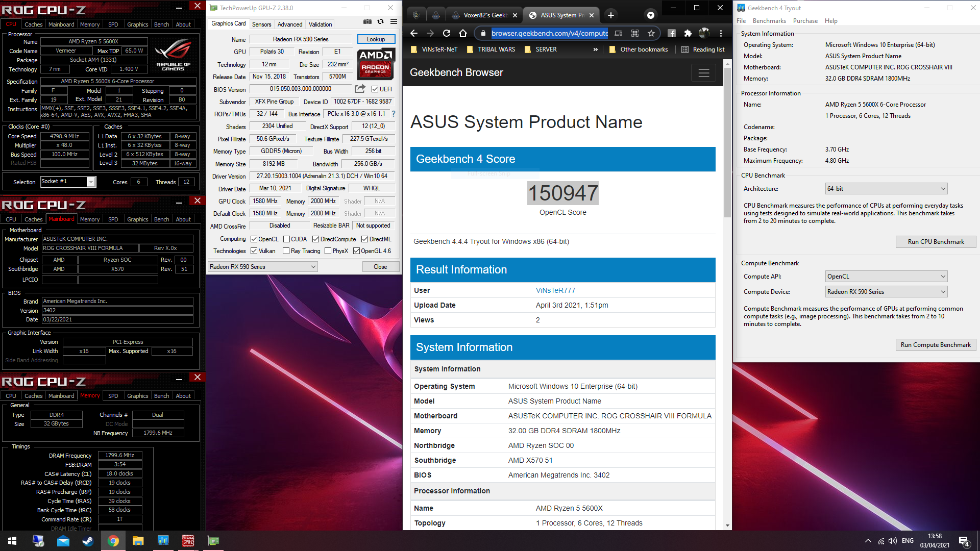Click the Bus Interface question mark help
Viewport: 980px width, 551px height.
394,114
